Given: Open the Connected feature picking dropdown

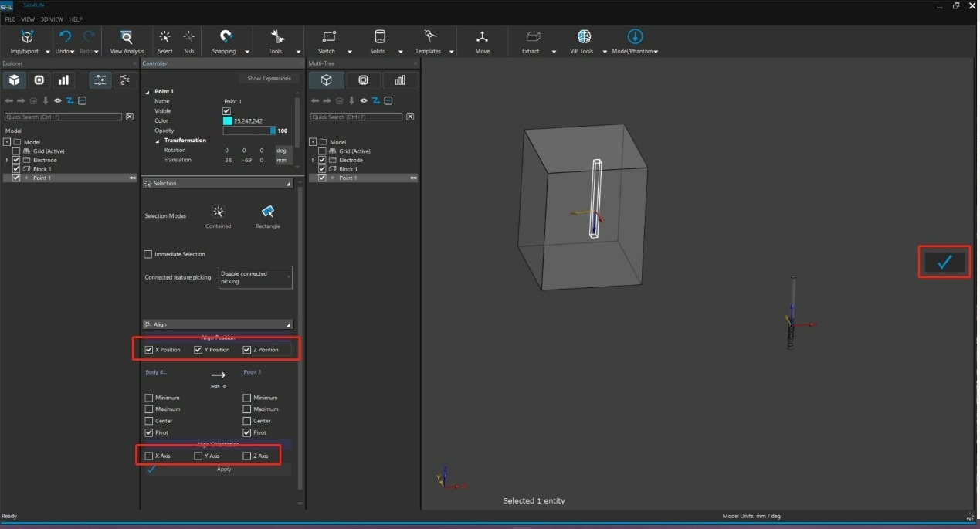Looking at the screenshot, I should coord(255,277).
